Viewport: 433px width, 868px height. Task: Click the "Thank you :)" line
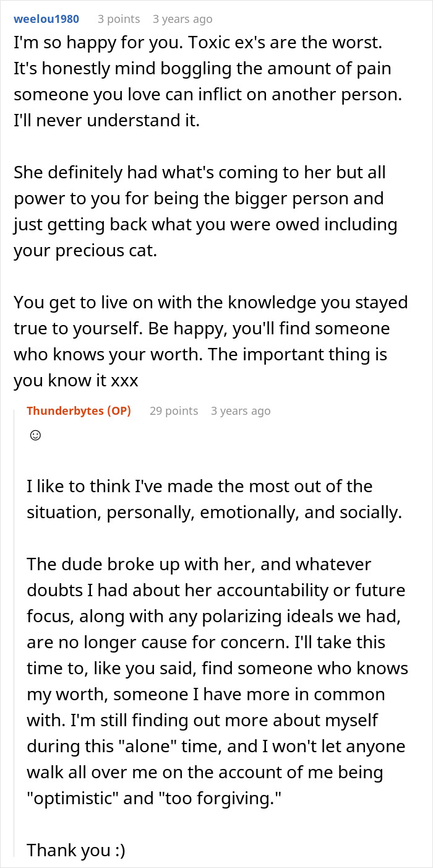76,850
